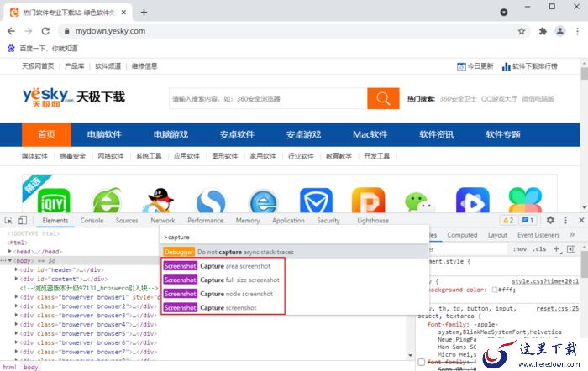Screen dimensions: 588x371
Task: Open the Sogou browser S icon
Action: (x=212, y=201)
